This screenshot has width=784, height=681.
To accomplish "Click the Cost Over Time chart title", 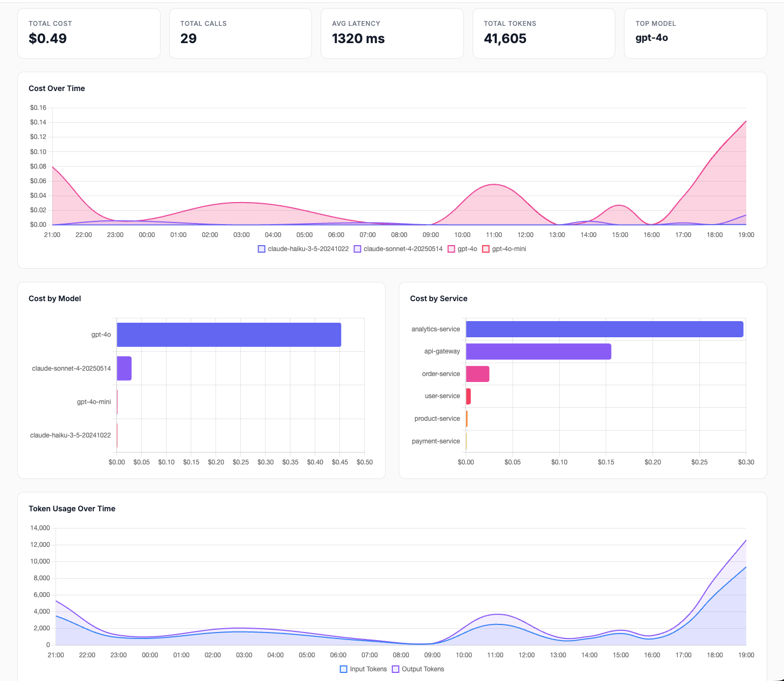I will click(57, 88).
